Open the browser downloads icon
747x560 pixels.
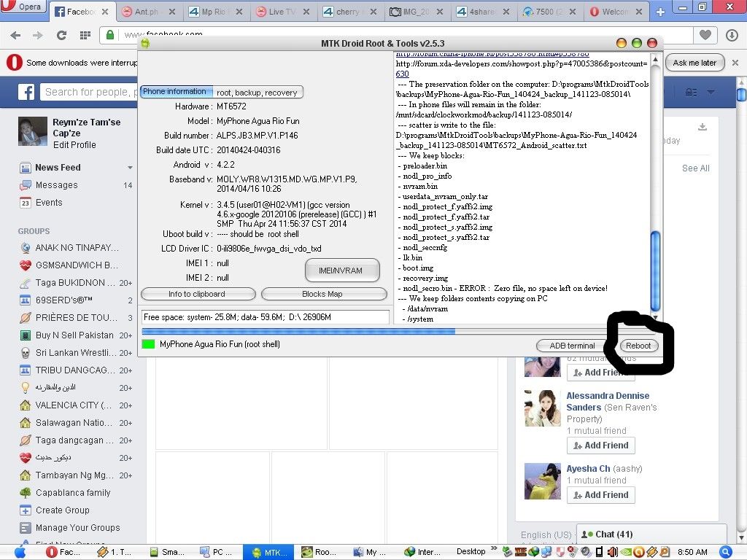(x=732, y=35)
